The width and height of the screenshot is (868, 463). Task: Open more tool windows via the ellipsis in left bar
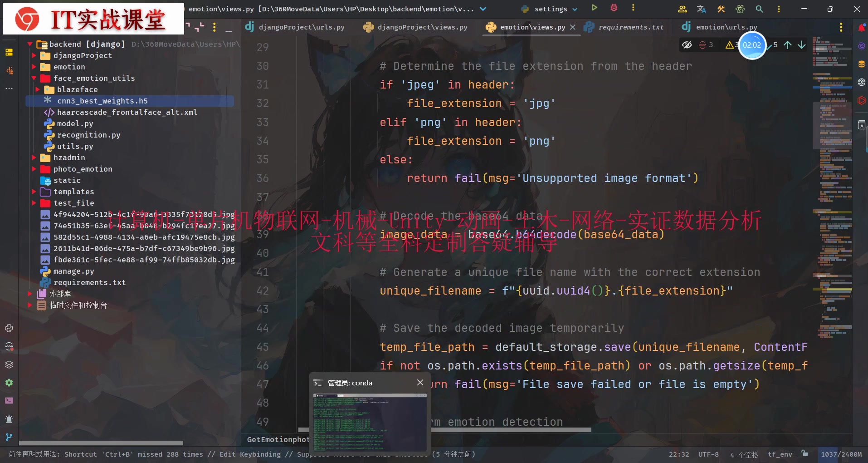point(9,89)
